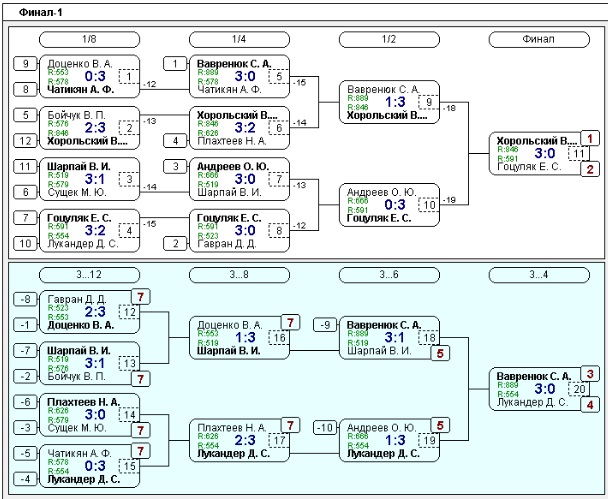Click seed box 6 beside Сущек М. Ю.

(25, 192)
